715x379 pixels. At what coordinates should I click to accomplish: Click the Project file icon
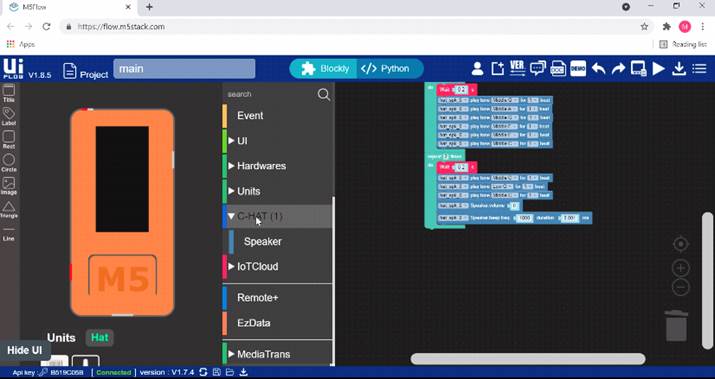(x=70, y=71)
